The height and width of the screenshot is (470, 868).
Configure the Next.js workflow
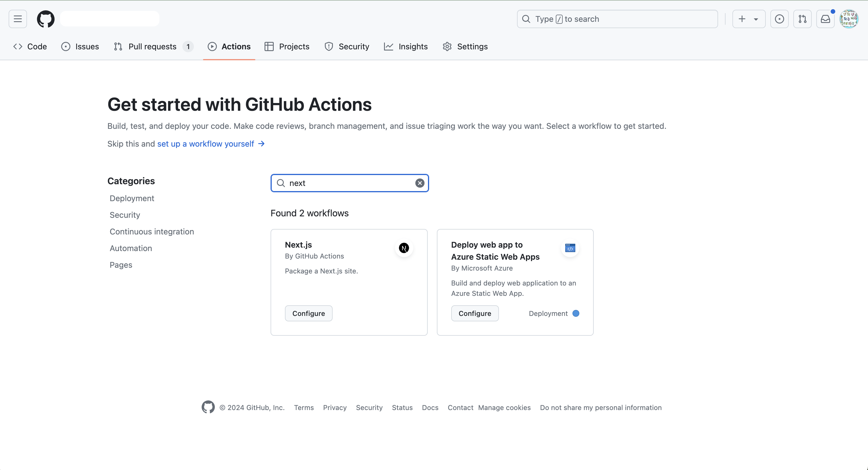(308, 313)
